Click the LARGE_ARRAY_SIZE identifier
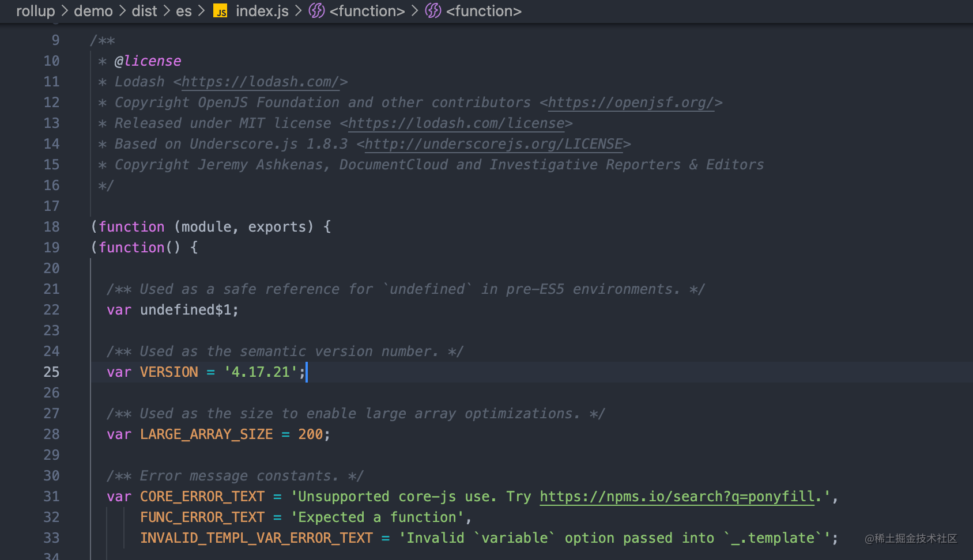The image size is (973, 560). click(206, 434)
